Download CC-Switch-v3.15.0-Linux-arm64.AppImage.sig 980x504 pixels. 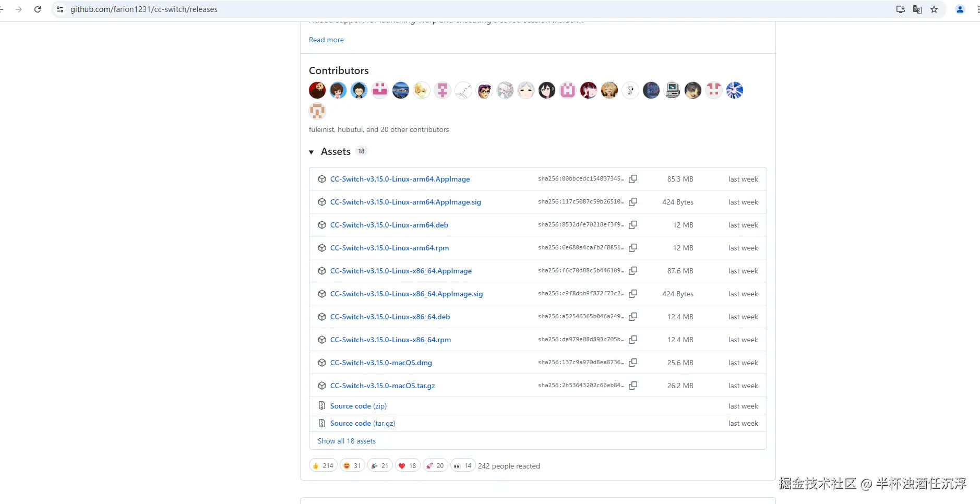point(405,202)
